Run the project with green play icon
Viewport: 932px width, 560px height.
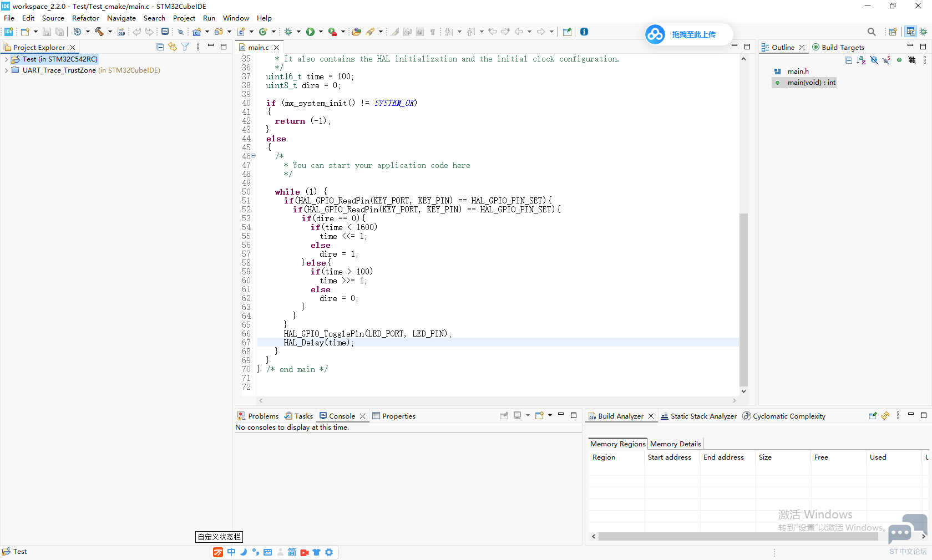pyautogui.click(x=311, y=32)
